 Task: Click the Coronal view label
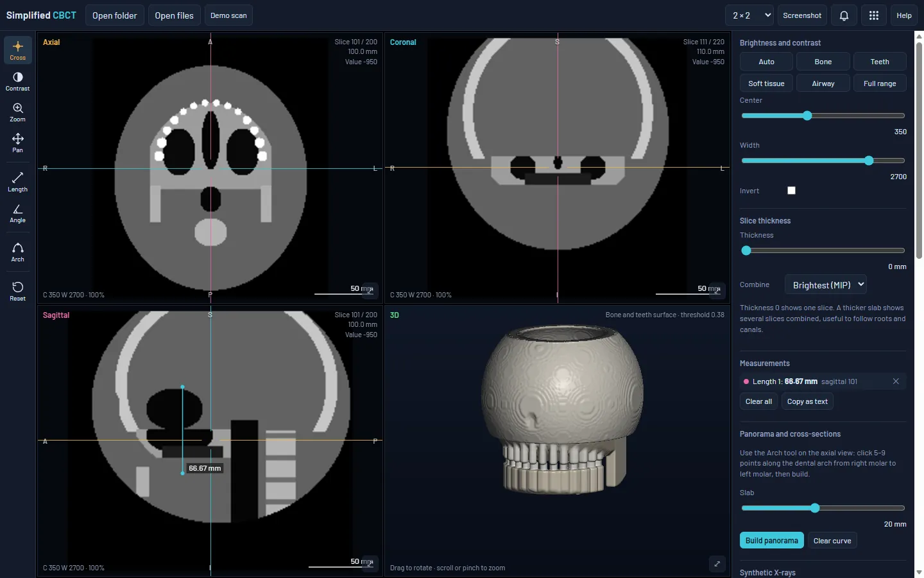403,42
